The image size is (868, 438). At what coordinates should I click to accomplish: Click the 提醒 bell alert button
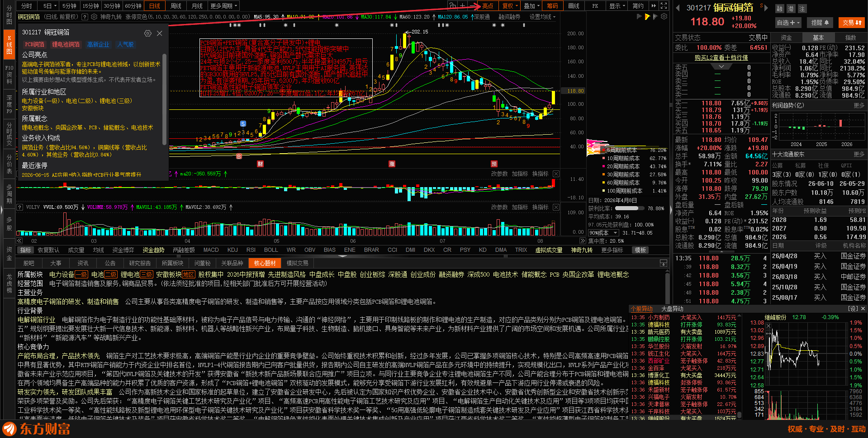click(x=820, y=23)
